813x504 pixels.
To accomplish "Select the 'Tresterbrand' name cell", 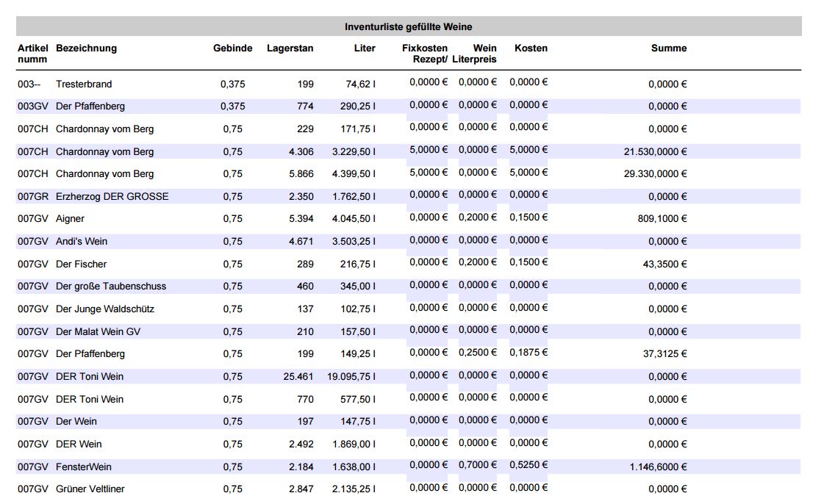I will coord(84,84).
